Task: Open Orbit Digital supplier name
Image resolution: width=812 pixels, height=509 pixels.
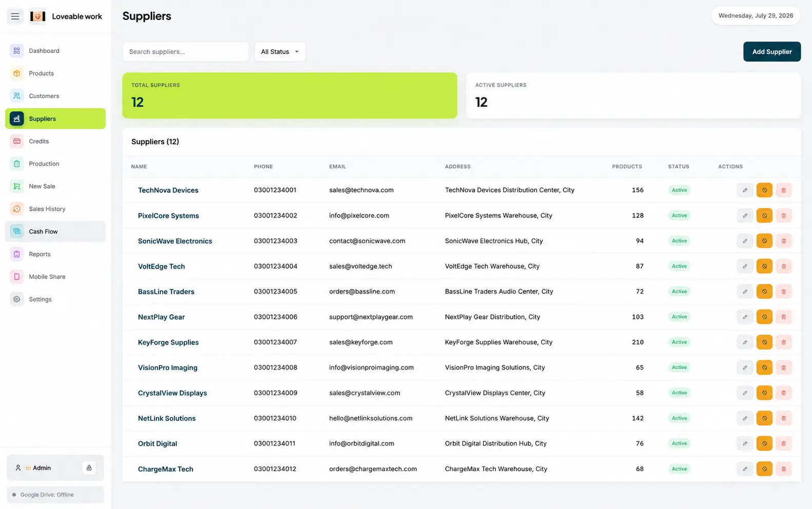Action: (x=157, y=444)
